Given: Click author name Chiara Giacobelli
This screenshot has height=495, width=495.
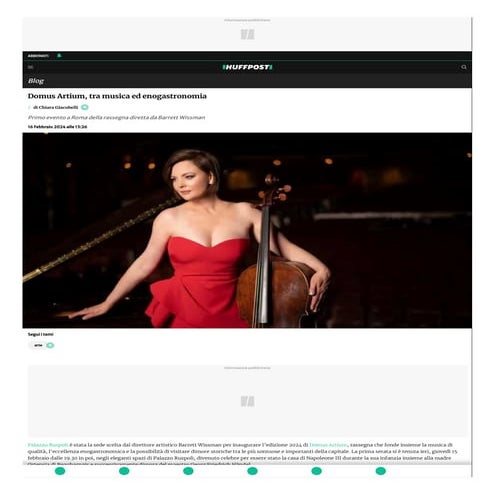Looking at the screenshot, I should [x=58, y=107].
